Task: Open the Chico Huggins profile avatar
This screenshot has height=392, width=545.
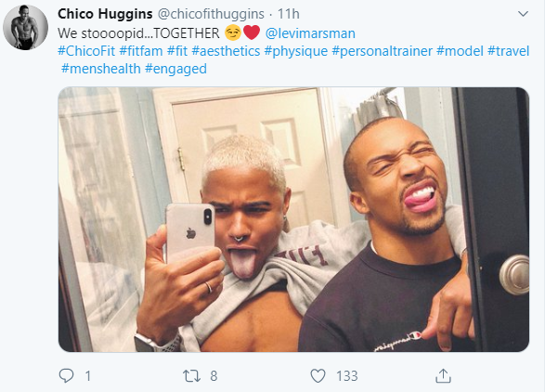Action: (25, 27)
